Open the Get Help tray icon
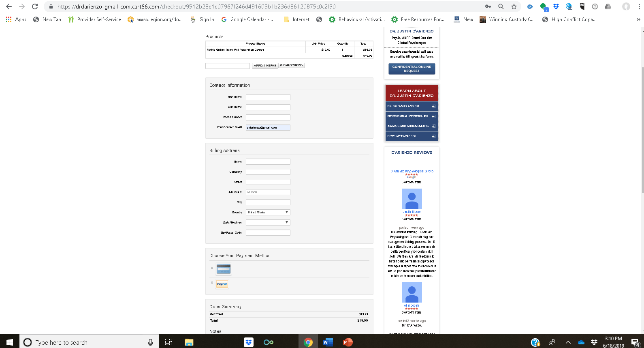The height and width of the screenshot is (348, 644). point(535,342)
